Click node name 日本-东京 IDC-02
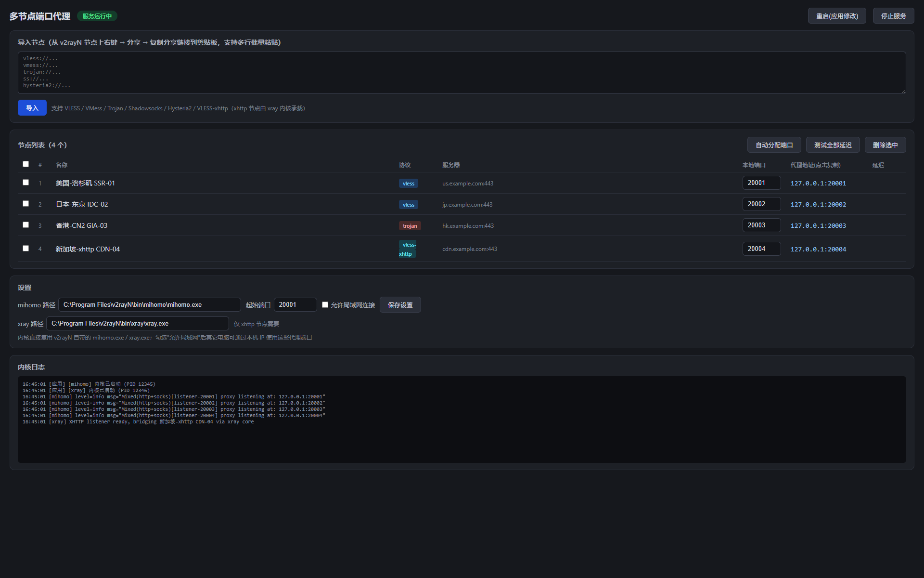The height and width of the screenshot is (578, 924). pos(82,205)
